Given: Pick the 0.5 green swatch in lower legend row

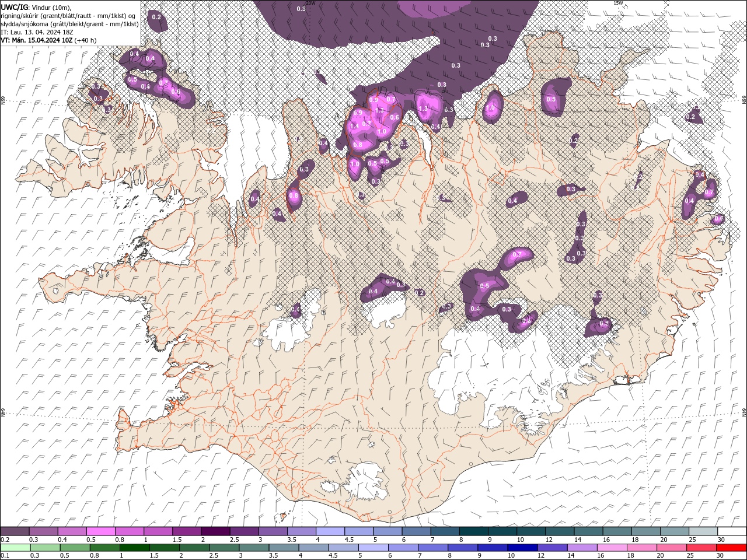Looking at the screenshot, I should (75, 548).
